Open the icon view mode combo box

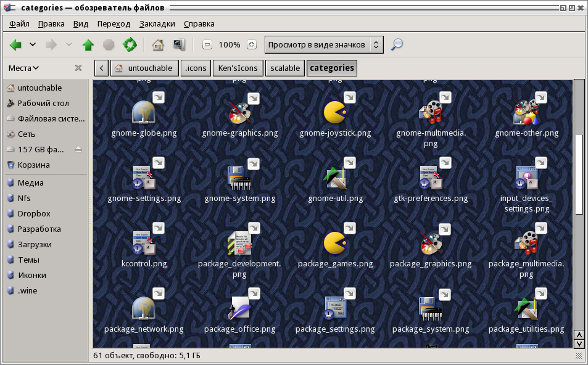(x=324, y=44)
